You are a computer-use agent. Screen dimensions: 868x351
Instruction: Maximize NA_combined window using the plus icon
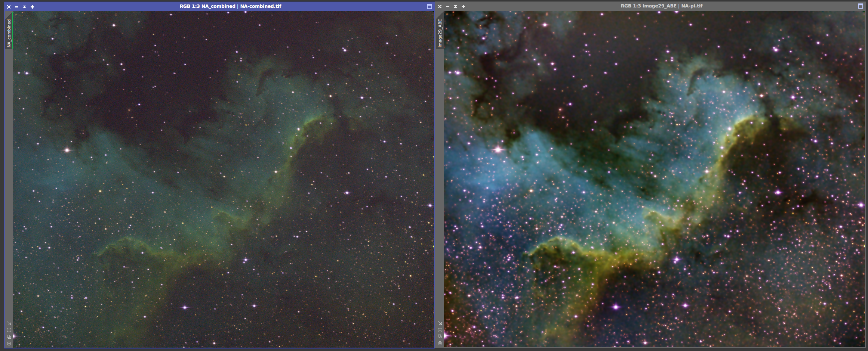(32, 7)
